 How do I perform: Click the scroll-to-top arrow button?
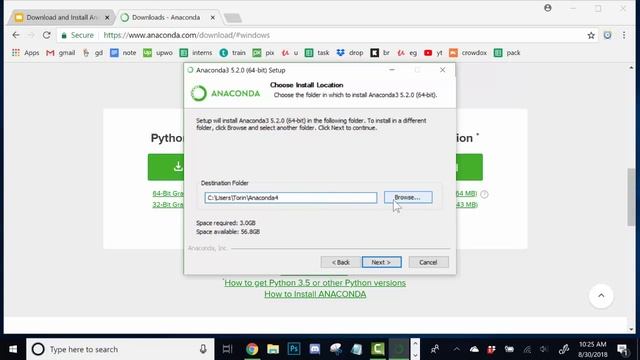601,296
